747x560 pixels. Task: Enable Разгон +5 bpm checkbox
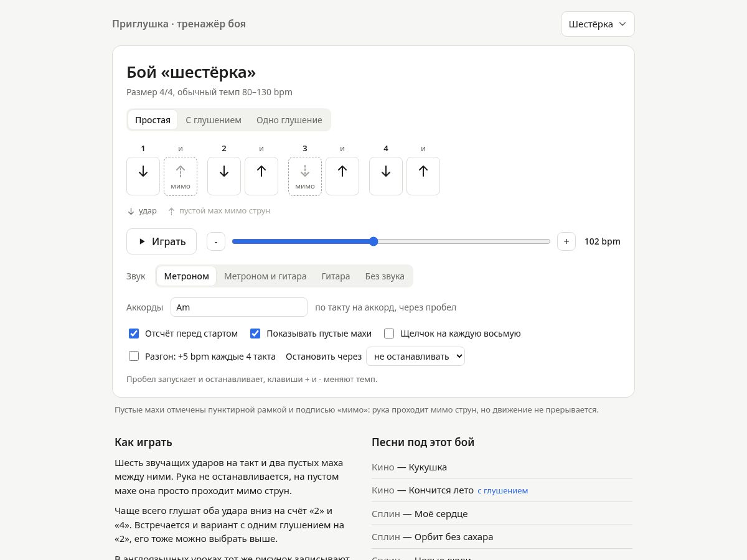click(x=134, y=357)
